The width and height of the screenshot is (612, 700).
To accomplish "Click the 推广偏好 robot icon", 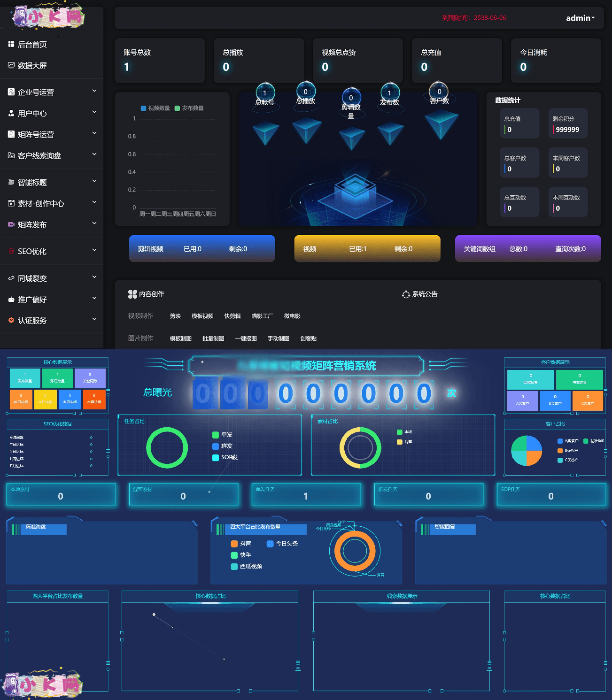I will click(x=11, y=300).
